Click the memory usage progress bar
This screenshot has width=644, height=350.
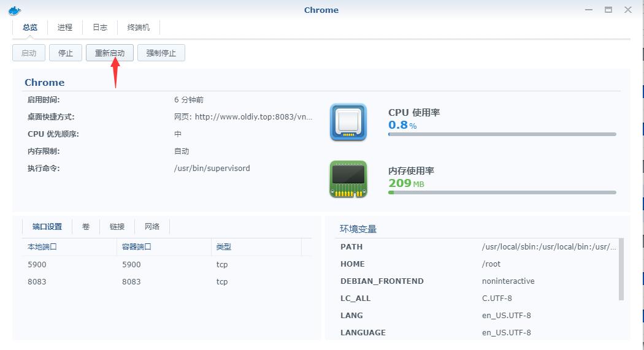[x=502, y=192]
